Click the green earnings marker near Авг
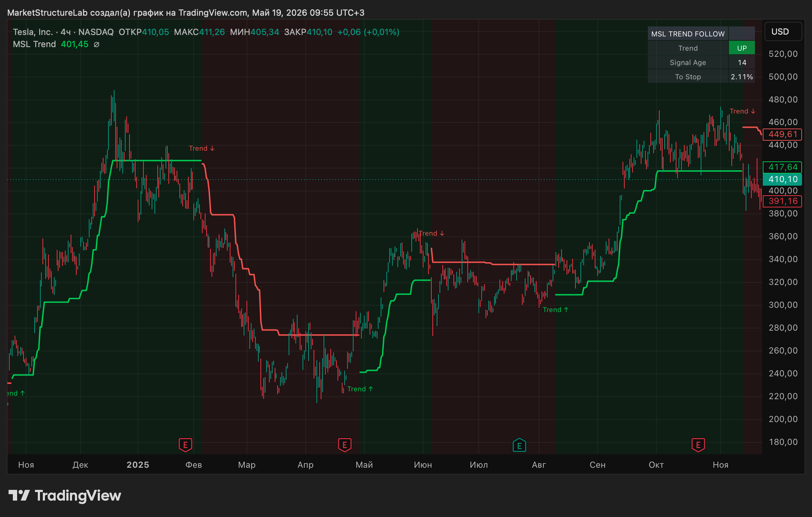This screenshot has width=812, height=517. point(519,445)
